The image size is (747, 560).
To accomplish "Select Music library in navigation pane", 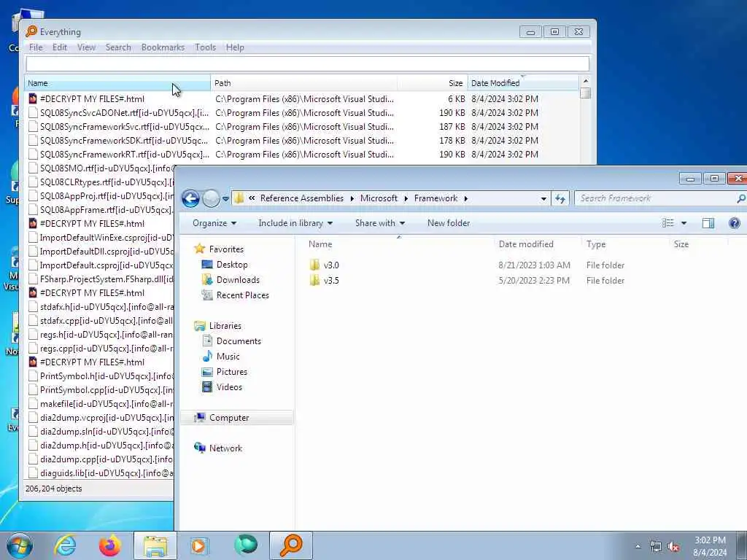I will (228, 356).
